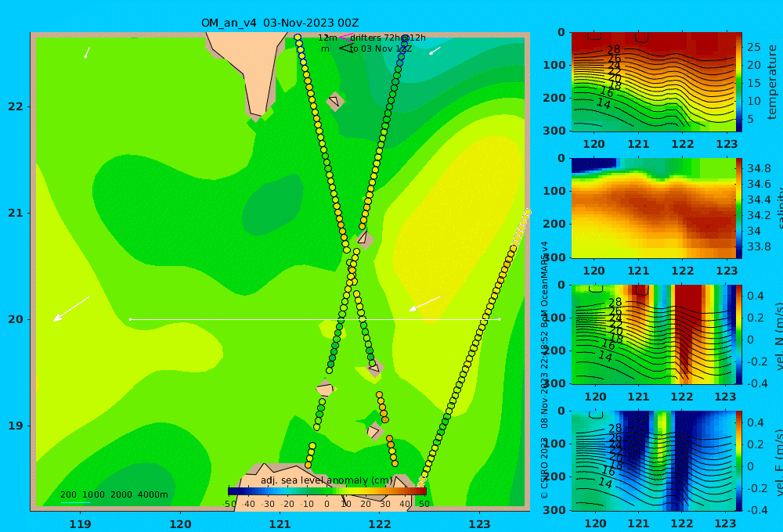Open the eastward velocity section panel
783x532 pixels.
(653, 461)
